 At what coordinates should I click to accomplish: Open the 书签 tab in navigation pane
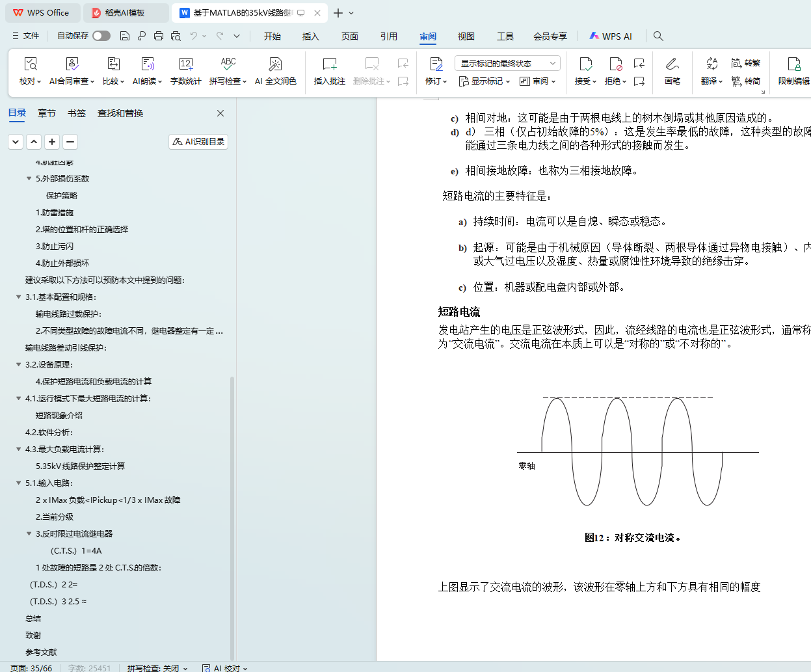pyautogui.click(x=77, y=113)
